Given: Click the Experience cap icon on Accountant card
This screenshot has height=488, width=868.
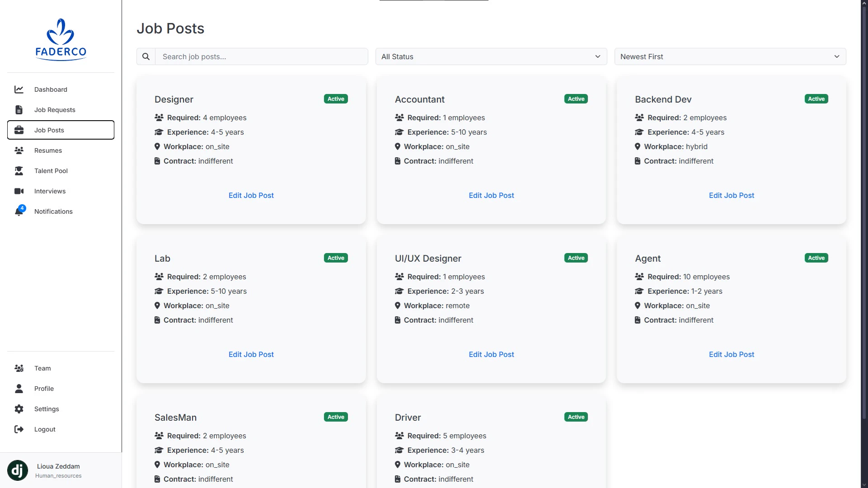Looking at the screenshot, I should (399, 132).
